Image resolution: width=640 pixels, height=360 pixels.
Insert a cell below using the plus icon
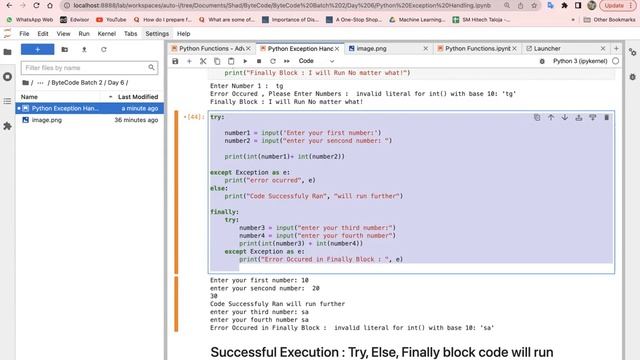[x=189, y=61]
